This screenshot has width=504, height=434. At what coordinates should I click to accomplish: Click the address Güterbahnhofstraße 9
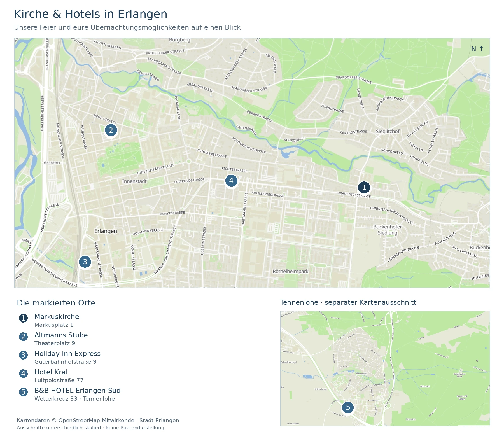pos(65,362)
